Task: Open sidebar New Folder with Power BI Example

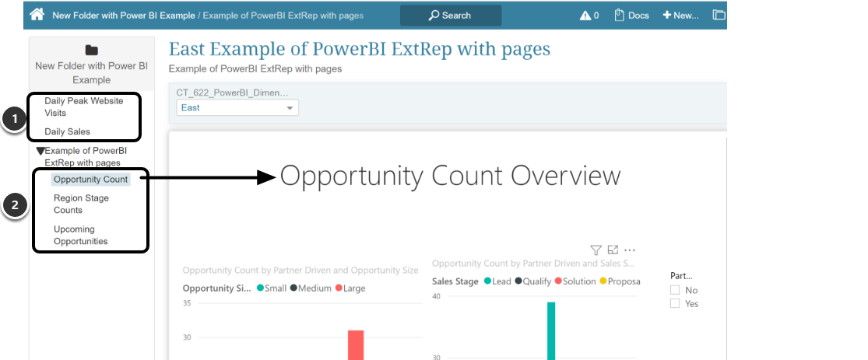Action: click(91, 72)
